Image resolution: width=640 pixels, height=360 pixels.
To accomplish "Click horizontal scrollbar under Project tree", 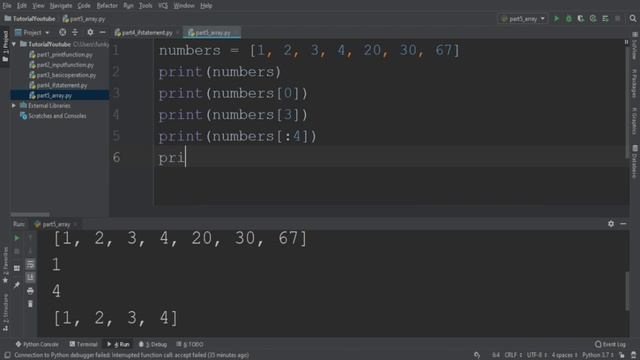I will (x=30, y=214).
